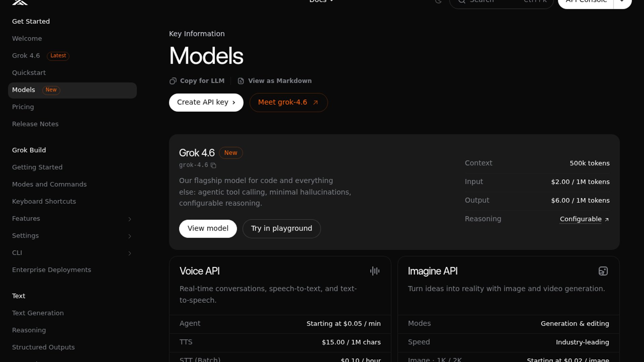This screenshot has height=362, width=644.
Task: Click the arrow on Meet grok-4.6
Action: pyautogui.click(x=315, y=103)
